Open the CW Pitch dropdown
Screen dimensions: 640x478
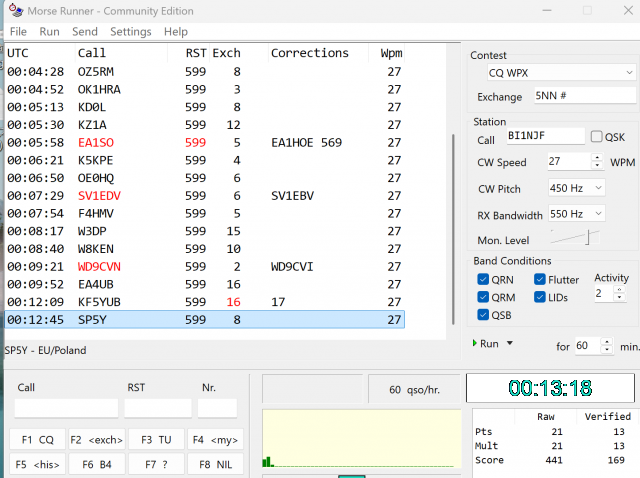click(x=576, y=188)
